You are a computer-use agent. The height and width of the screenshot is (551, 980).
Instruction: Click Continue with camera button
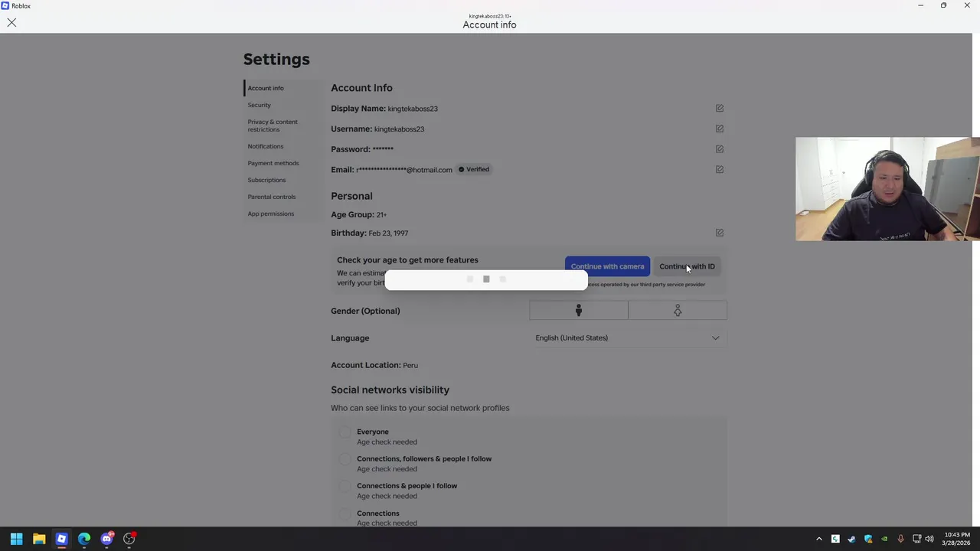click(607, 266)
